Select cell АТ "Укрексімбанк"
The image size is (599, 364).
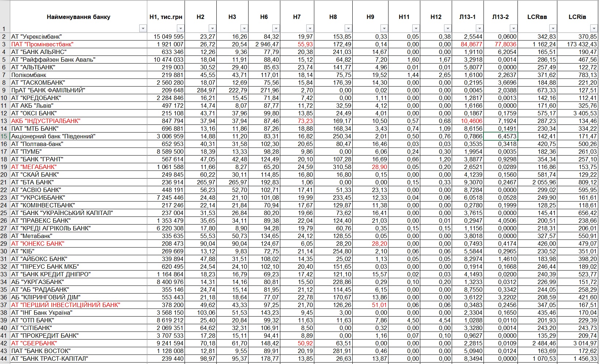(79, 37)
